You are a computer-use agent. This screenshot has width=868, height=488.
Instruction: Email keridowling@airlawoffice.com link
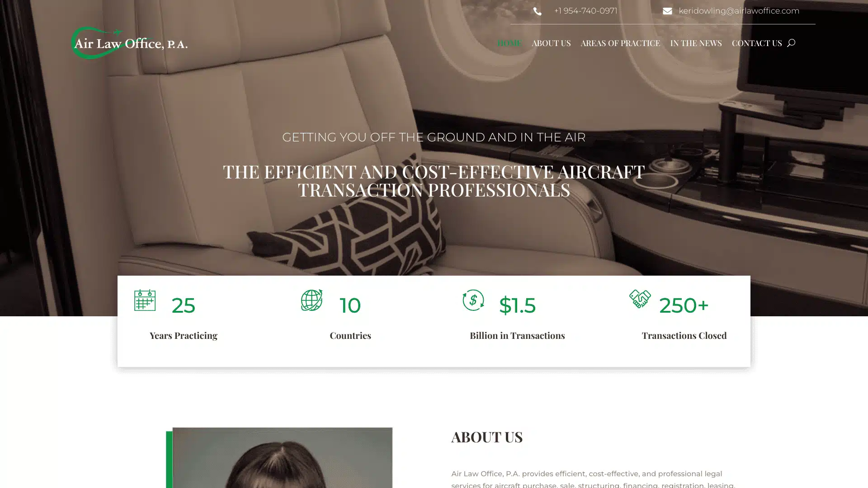pos(739,11)
